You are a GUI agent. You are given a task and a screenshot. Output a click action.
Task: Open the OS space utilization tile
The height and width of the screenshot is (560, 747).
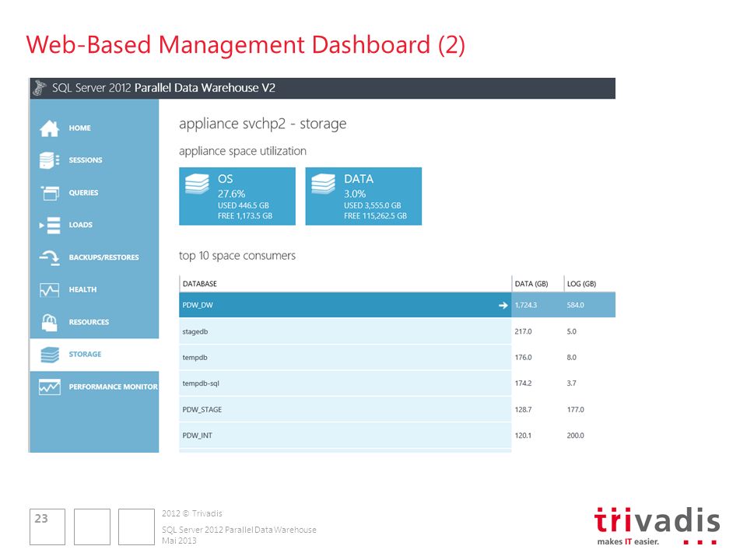click(237, 196)
